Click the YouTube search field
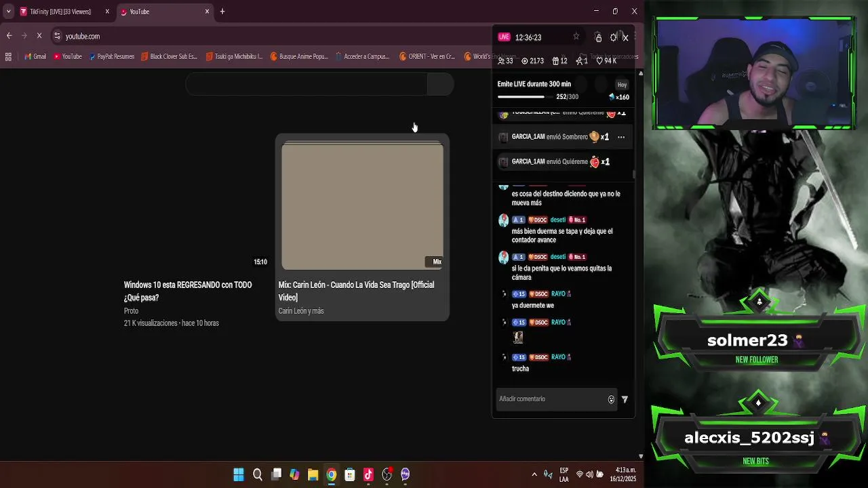This screenshot has height=488, width=868. pos(307,84)
